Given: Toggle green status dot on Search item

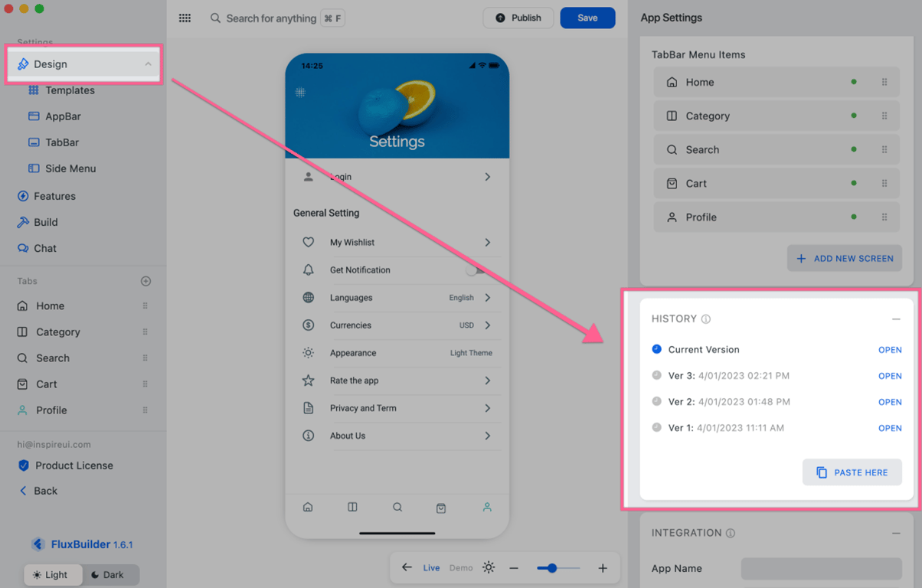Looking at the screenshot, I should coord(854,149).
